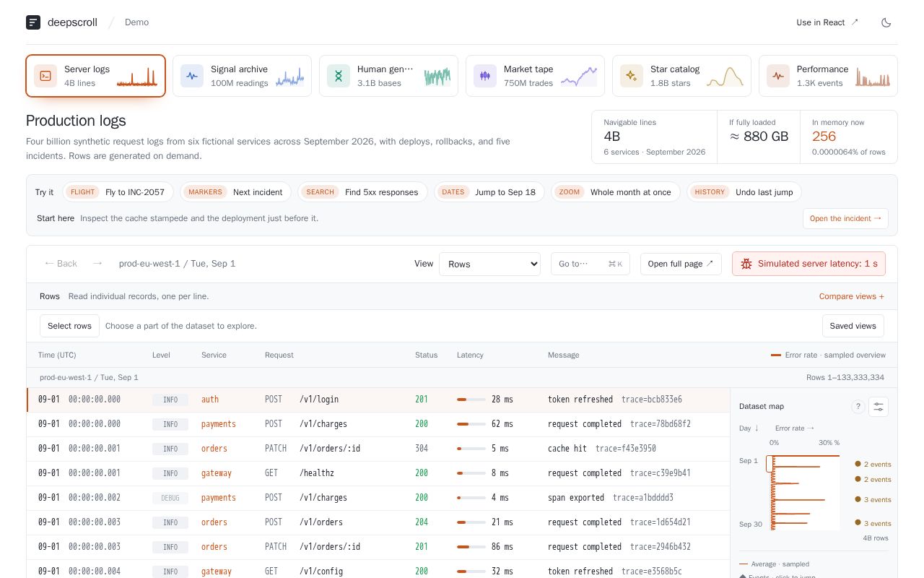Click the Dataset map error rate chart
Image resolution: width=924 pixels, height=578 pixels.
point(806,493)
